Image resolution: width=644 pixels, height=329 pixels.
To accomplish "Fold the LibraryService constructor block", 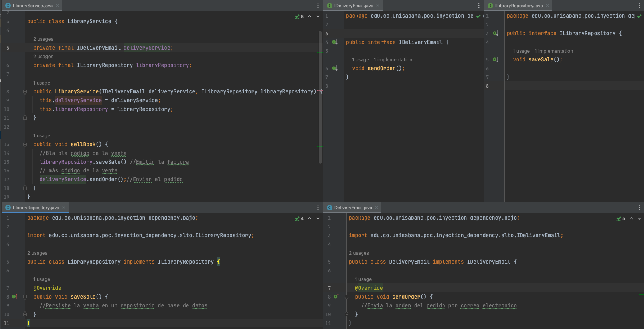I will click(25, 91).
